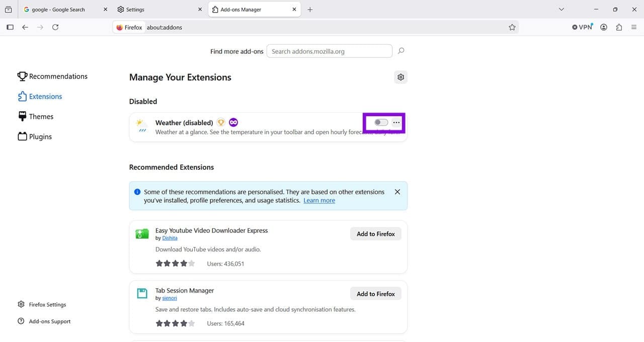Open author Dishita's profile link
This screenshot has width=644, height=342.
click(170, 238)
